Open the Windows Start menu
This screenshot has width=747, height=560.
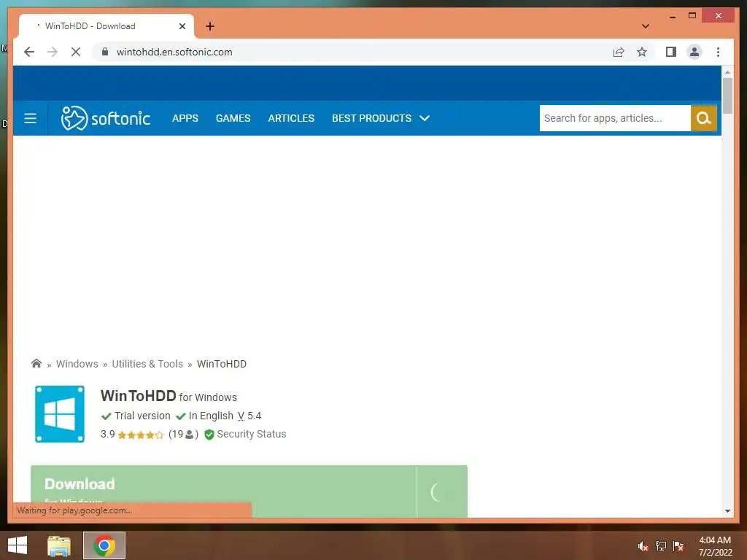(x=18, y=545)
